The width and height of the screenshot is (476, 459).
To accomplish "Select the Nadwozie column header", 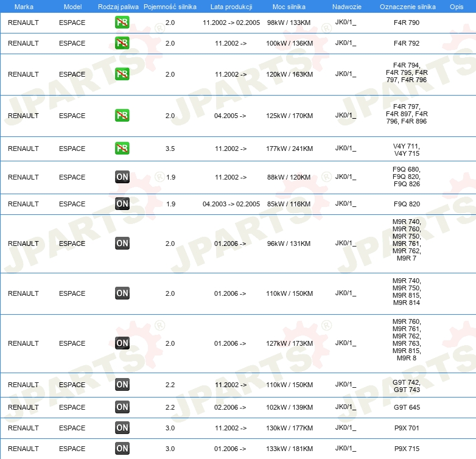I will coord(347,7).
